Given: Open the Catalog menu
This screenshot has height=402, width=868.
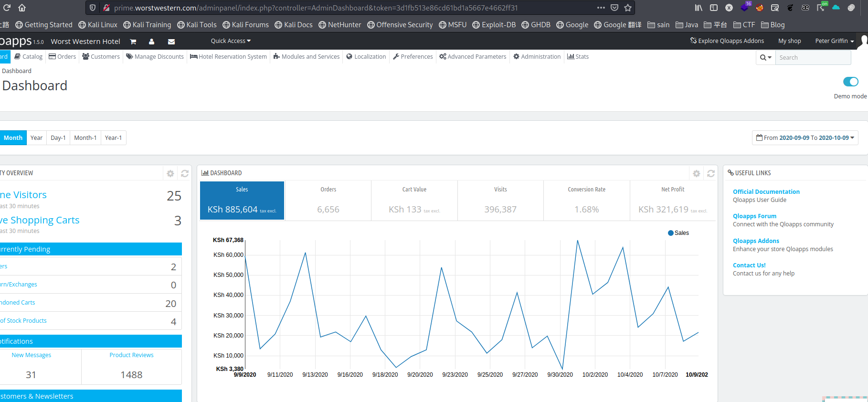Looking at the screenshot, I should [29, 56].
